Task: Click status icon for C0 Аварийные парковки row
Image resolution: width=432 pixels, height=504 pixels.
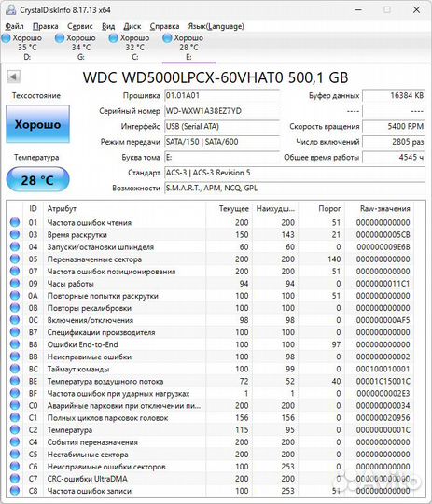Action: click(15, 405)
